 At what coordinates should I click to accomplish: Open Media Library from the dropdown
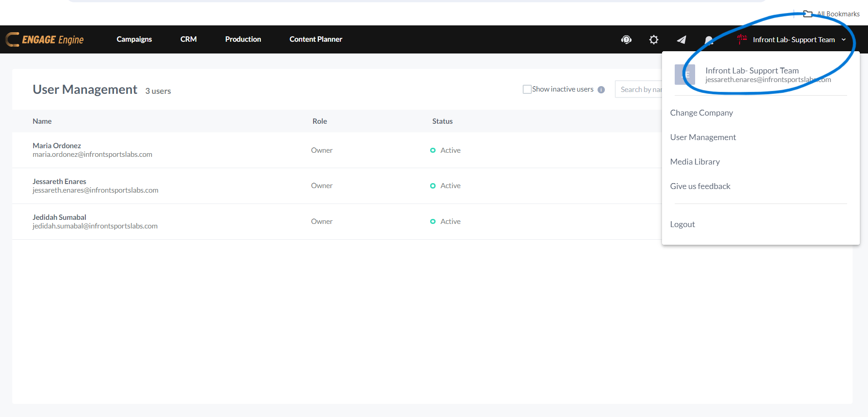[x=695, y=162]
